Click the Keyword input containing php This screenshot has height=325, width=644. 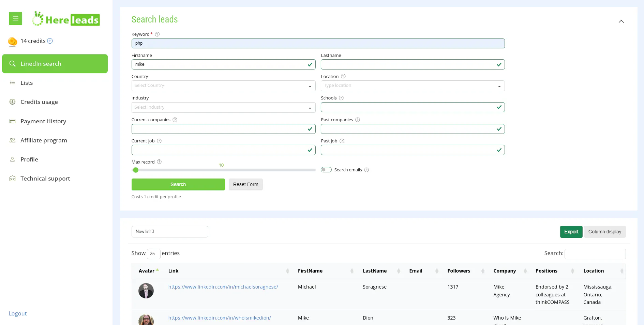pyautogui.click(x=318, y=43)
